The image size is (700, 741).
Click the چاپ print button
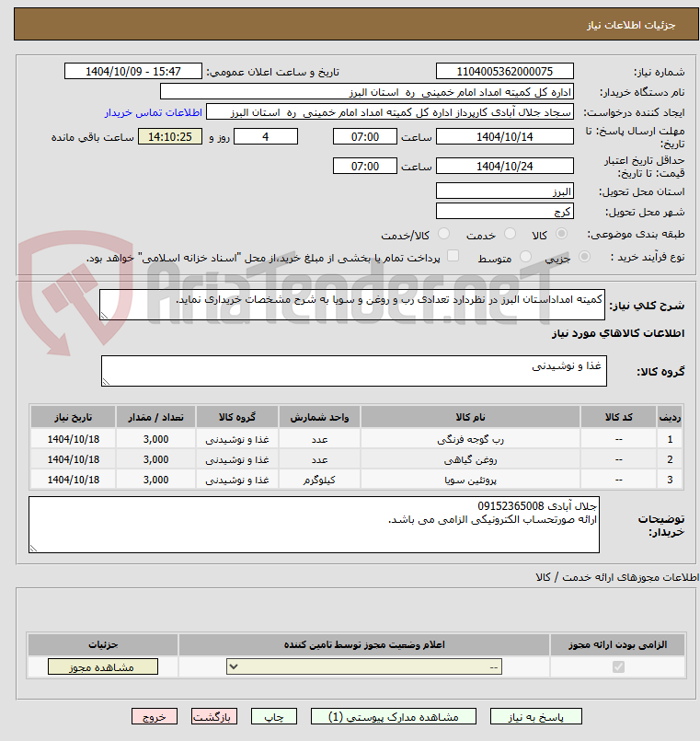point(274,716)
